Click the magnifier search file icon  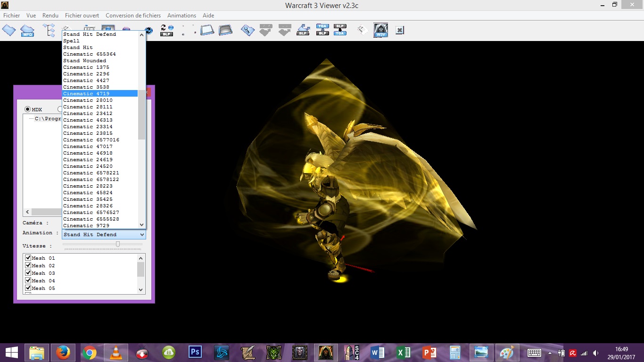(248, 30)
